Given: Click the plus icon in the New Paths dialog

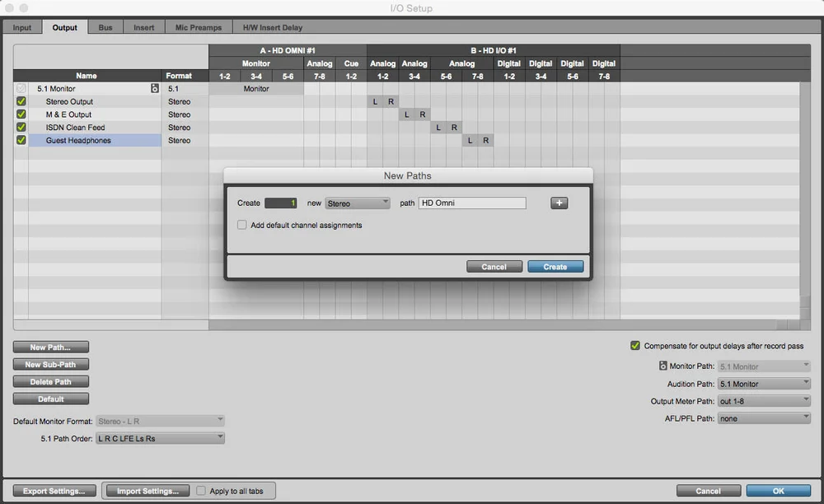Looking at the screenshot, I should click(559, 202).
